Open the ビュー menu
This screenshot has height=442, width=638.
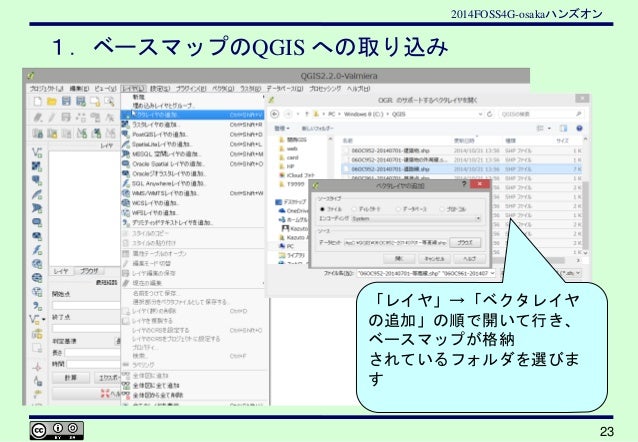tap(105, 88)
